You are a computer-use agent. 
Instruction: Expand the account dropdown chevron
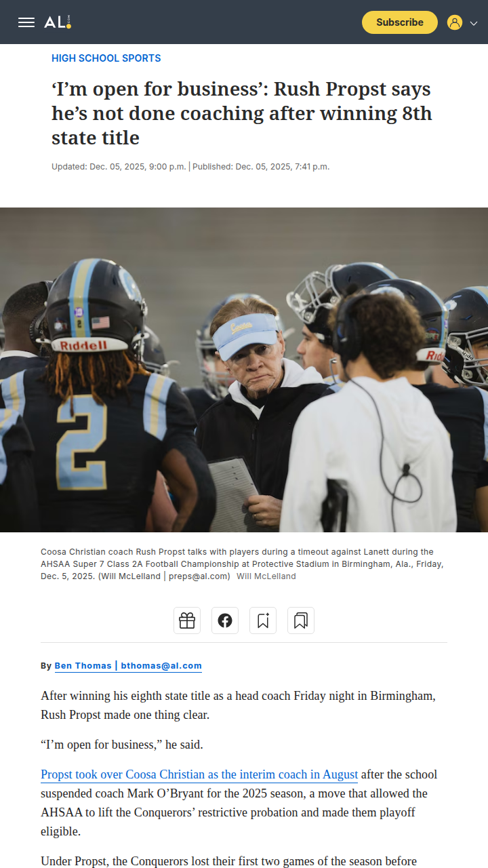474,23
